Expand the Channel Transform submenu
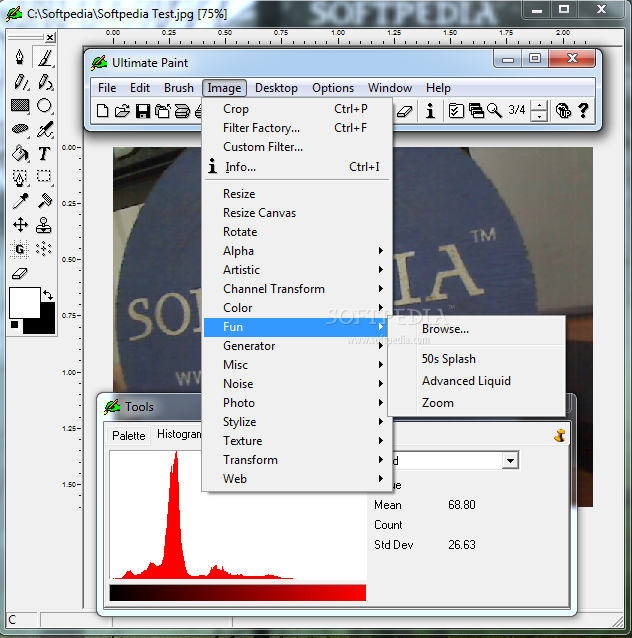This screenshot has height=638, width=632. (297, 289)
